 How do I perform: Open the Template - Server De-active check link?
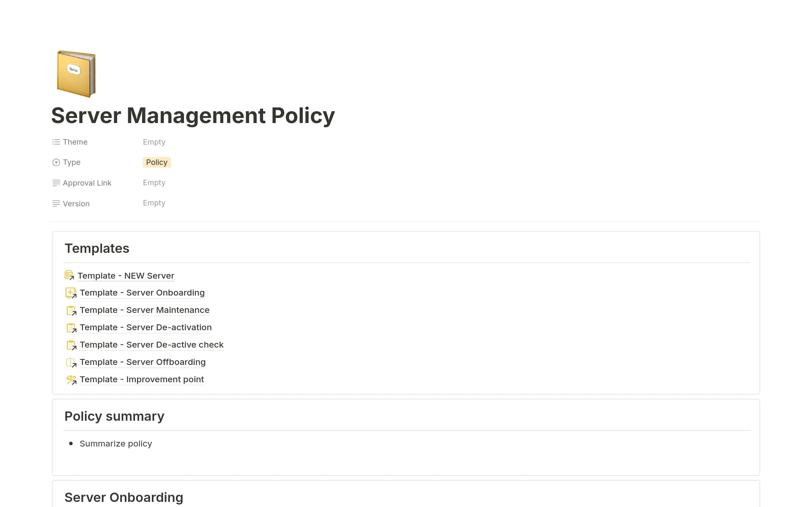pos(151,345)
